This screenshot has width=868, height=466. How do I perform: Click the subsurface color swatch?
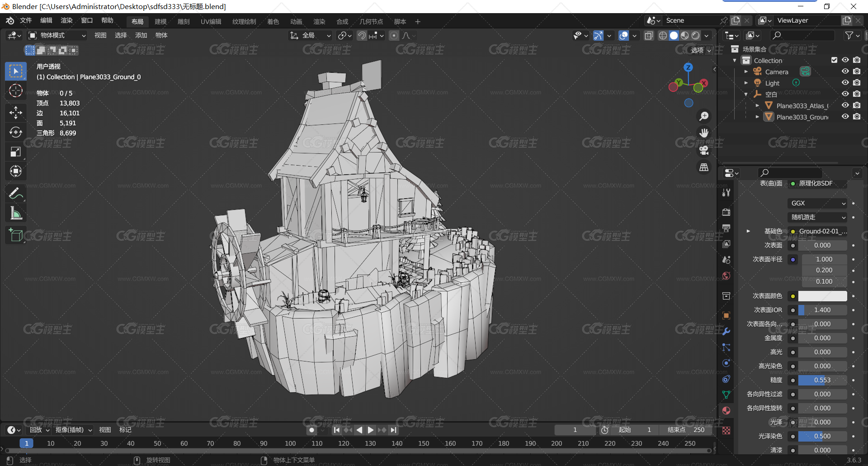822,296
